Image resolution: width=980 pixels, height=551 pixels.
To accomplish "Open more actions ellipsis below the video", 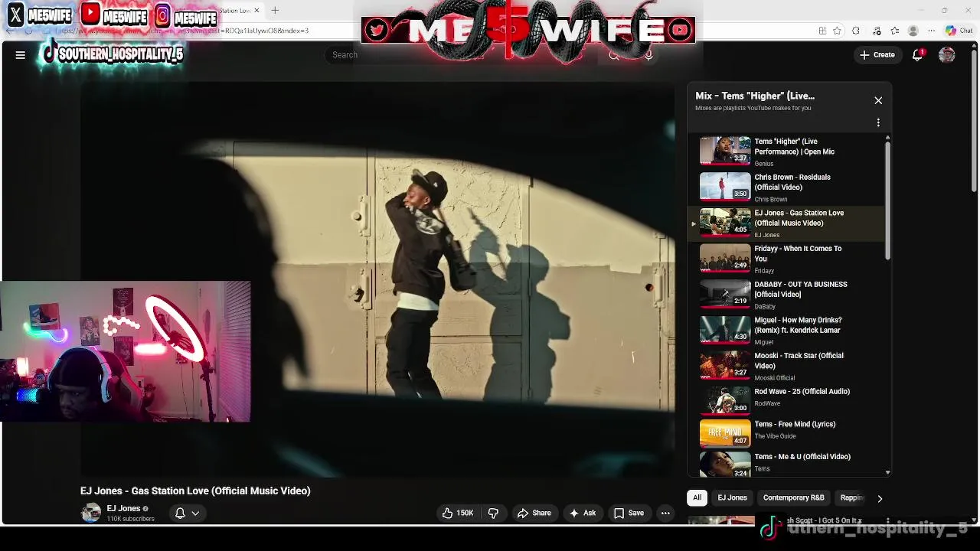I will click(x=665, y=513).
